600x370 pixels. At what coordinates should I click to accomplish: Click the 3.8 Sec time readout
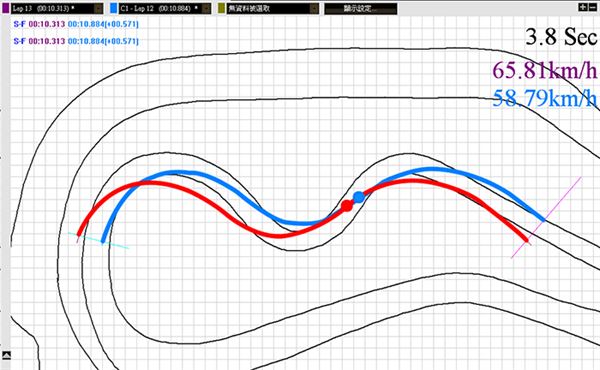(x=561, y=37)
